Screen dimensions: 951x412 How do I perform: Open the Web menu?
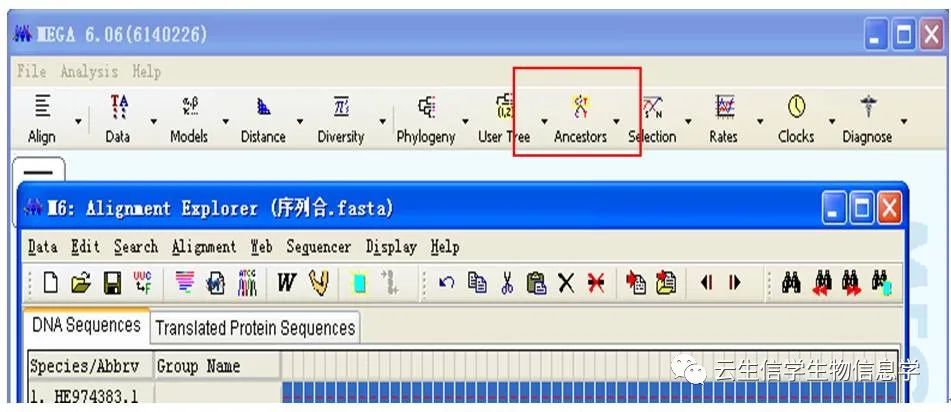(261, 247)
